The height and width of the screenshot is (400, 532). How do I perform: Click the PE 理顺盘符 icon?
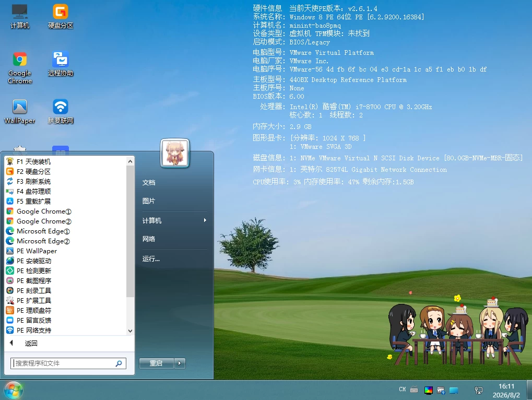(10, 310)
